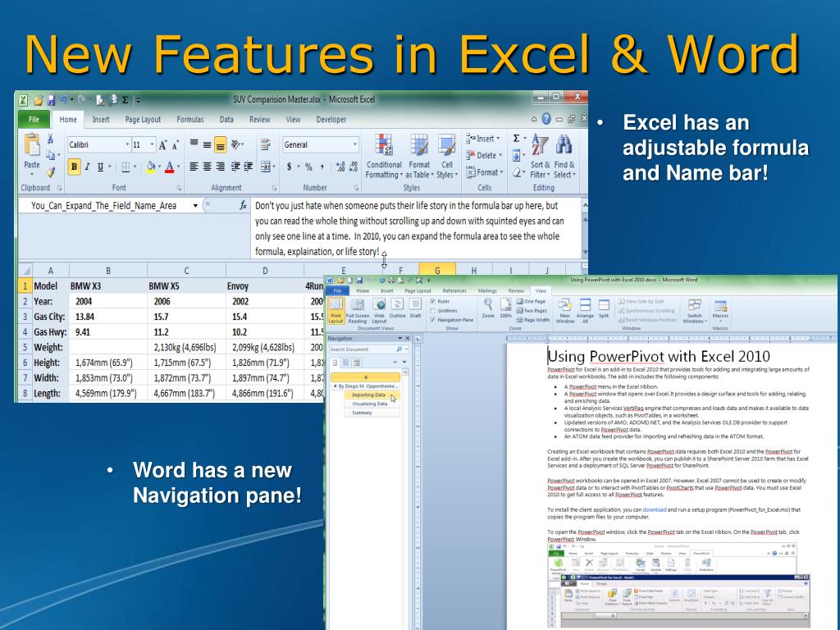Open Sort & Filter menu

coord(540,156)
